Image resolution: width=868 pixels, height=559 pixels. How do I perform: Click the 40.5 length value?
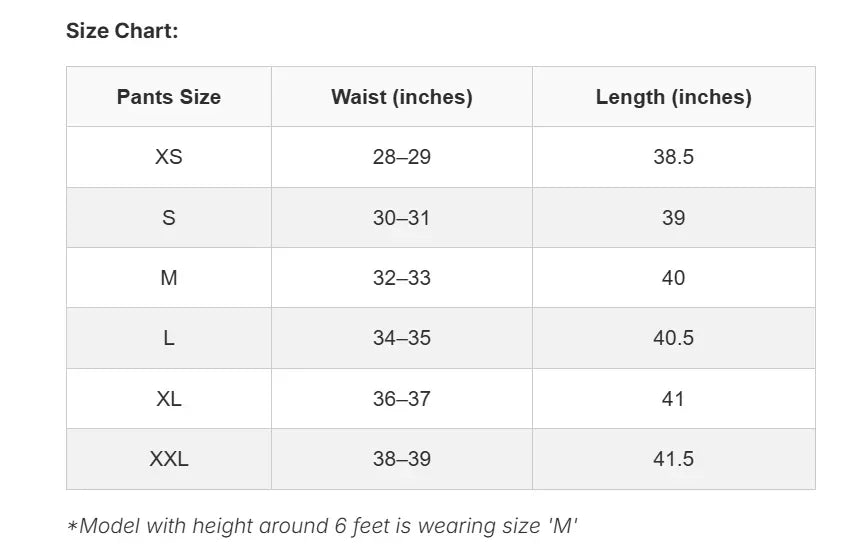[673, 338]
